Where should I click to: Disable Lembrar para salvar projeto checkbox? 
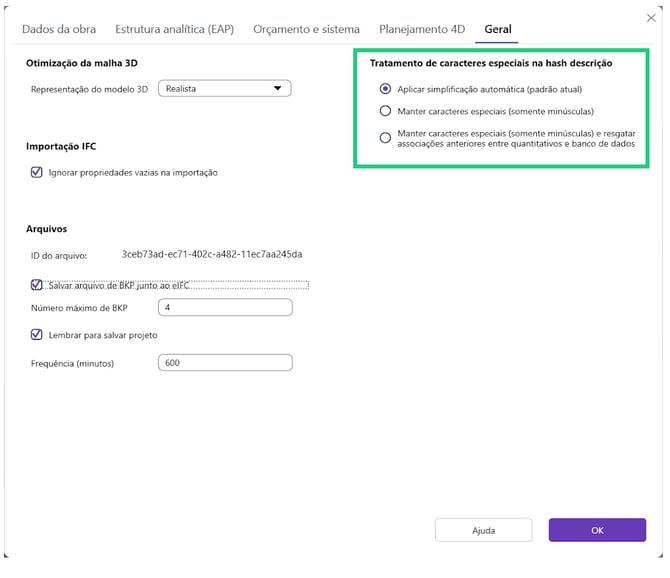pos(37,335)
